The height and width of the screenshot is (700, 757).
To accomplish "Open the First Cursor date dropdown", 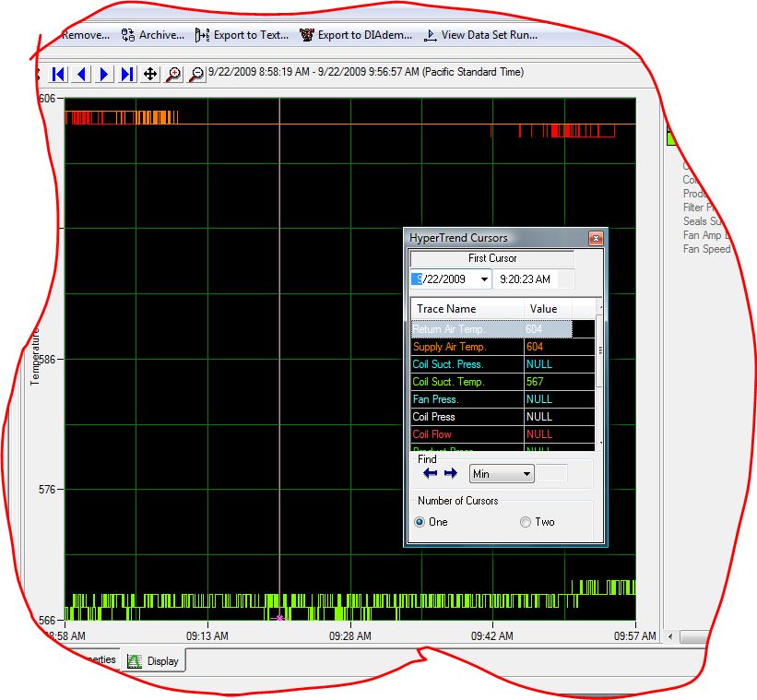I will click(x=484, y=279).
